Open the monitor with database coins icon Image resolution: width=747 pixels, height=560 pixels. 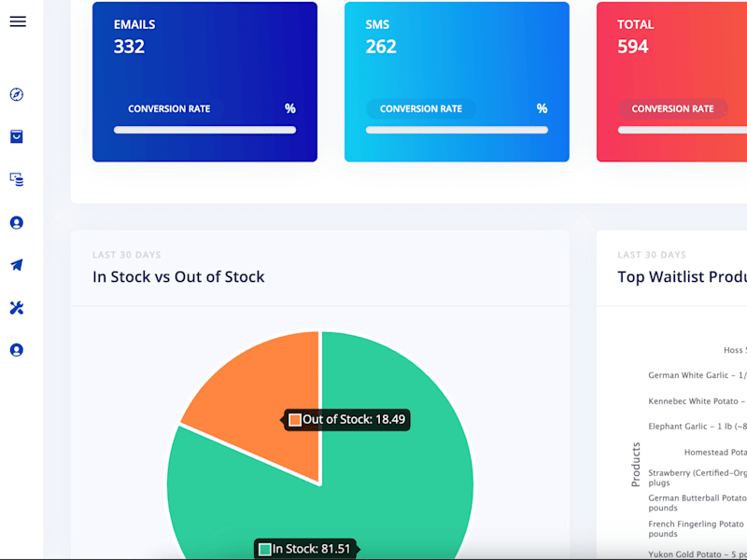click(x=17, y=179)
